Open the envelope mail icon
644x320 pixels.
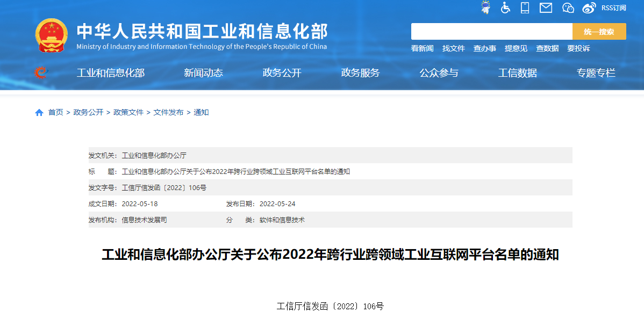[546, 8]
